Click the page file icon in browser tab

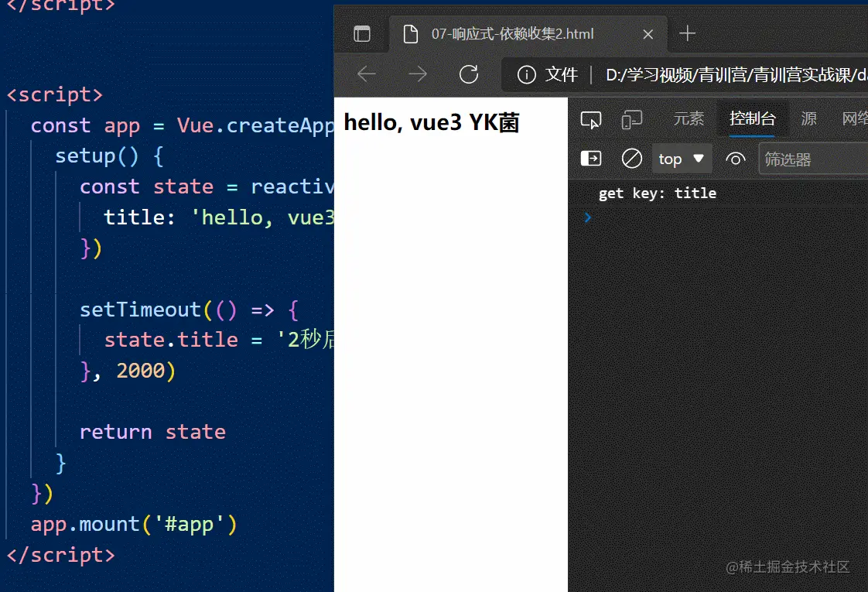point(410,34)
